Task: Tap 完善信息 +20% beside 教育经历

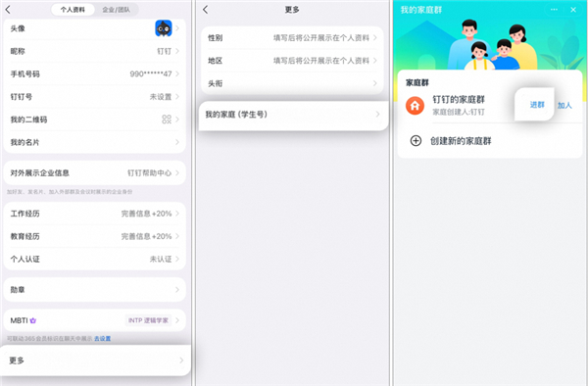Action: pyautogui.click(x=146, y=236)
